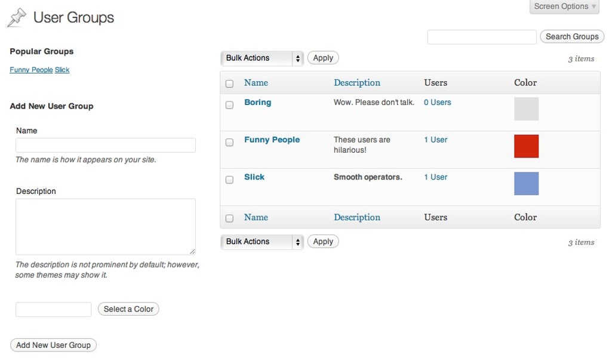Check the checkbox for the Boring group

coord(229,104)
